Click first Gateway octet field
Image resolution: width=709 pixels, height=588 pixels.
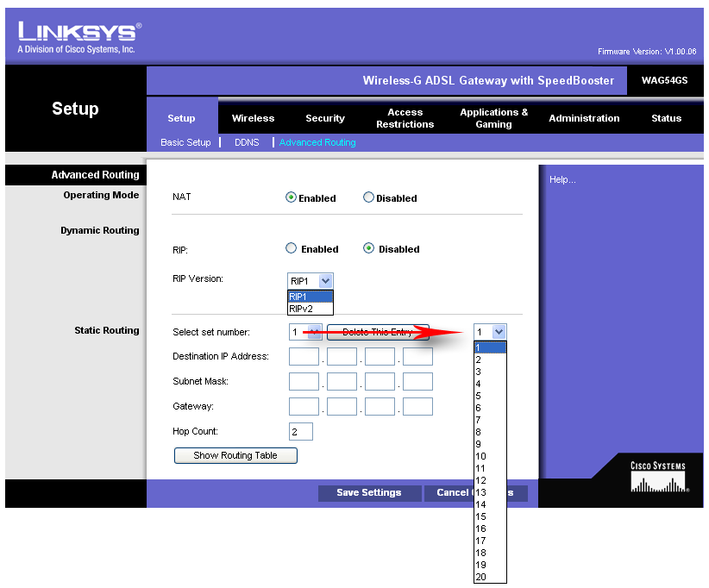pyautogui.click(x=304, y=406)
